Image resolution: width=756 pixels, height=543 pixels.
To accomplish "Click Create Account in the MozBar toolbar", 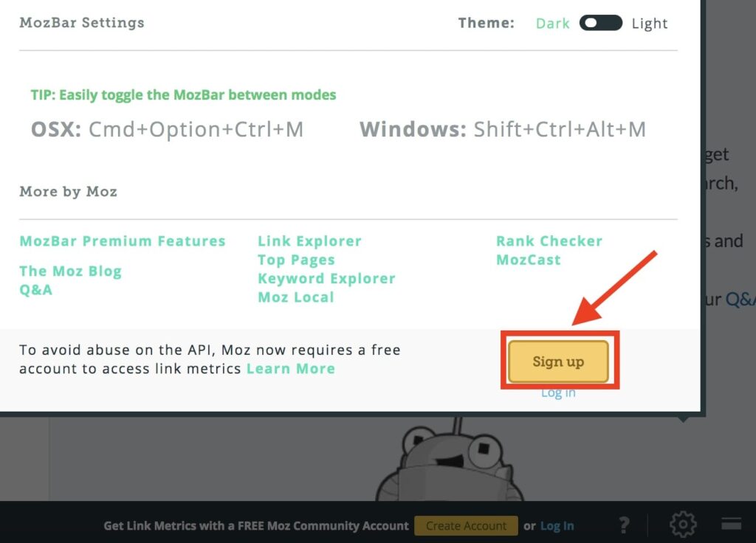I will [x=467, y=525].
